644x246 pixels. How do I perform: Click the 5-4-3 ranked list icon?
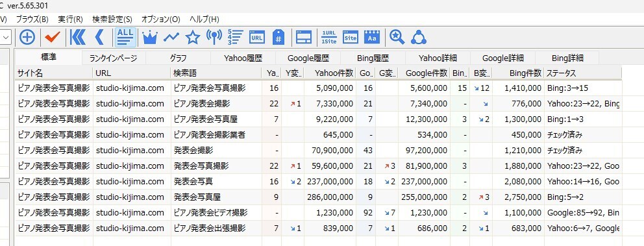[236, 38]
